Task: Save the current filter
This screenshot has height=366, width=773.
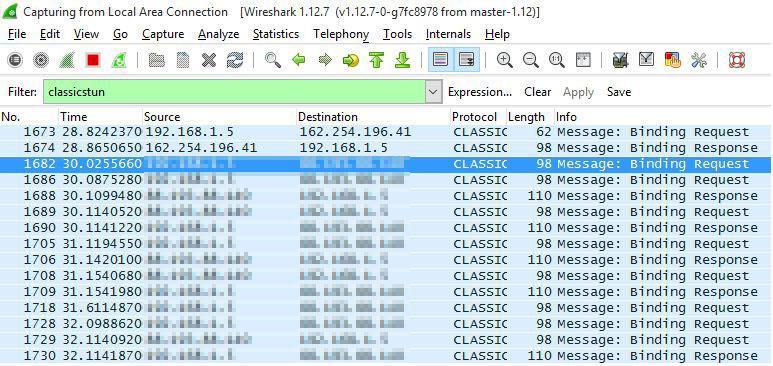Action: [x=619, y=92]
